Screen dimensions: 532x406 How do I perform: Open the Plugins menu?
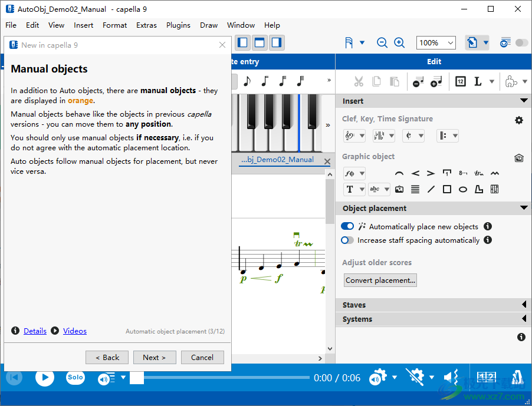178,25
